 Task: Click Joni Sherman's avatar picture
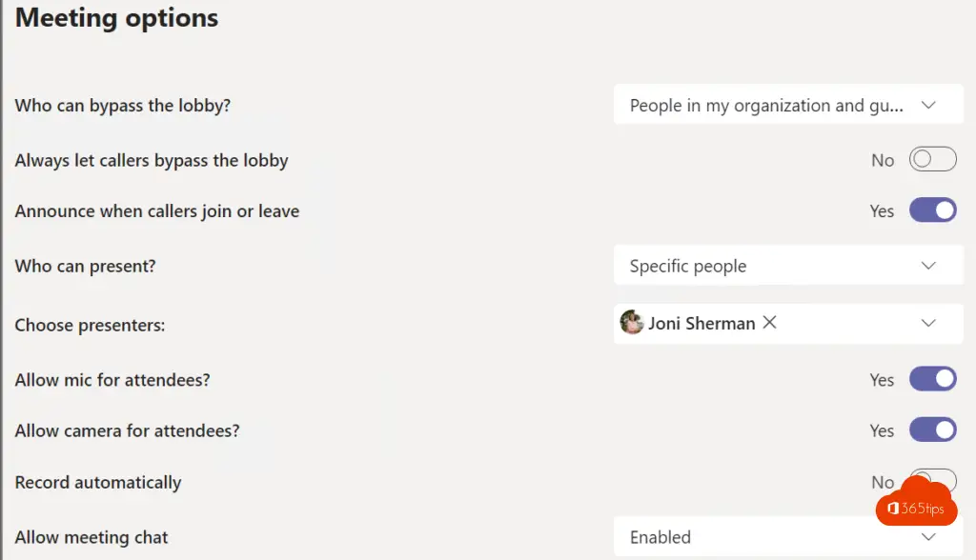[632, 322]
